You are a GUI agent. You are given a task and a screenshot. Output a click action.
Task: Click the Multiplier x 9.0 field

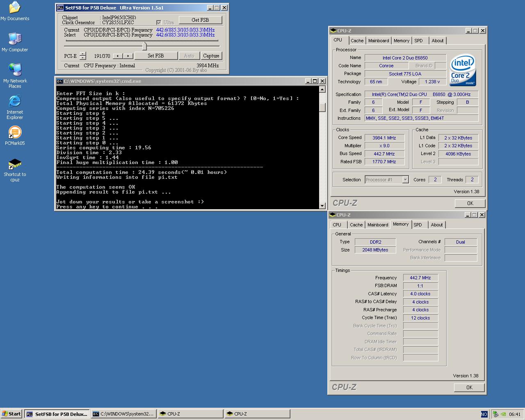tap(384, 146)
